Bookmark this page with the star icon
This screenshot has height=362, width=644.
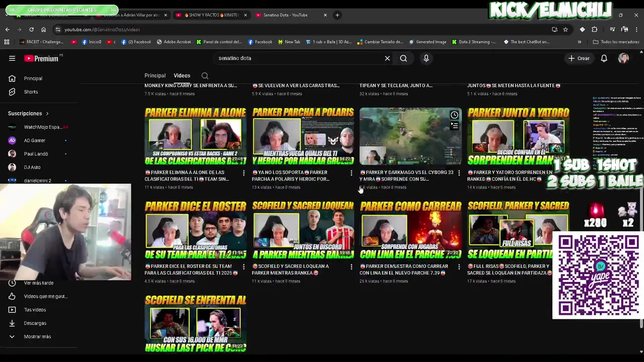pyautogui.click(x=566, y=30)
